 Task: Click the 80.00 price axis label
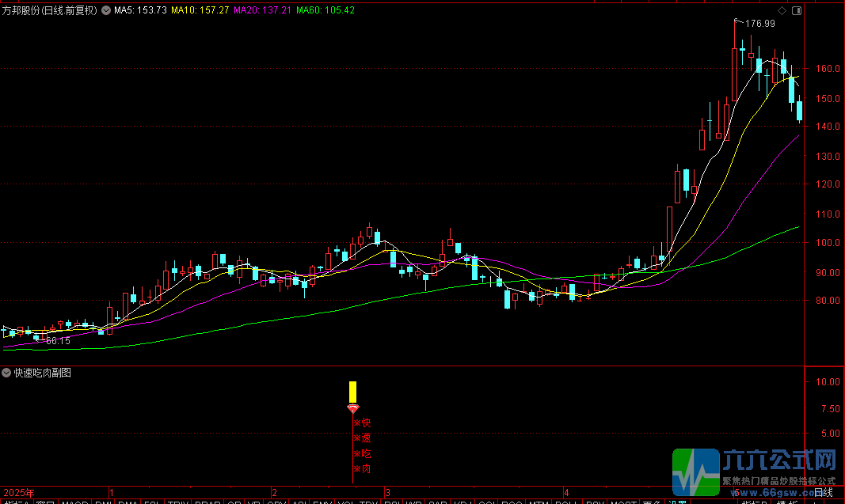pyautogui.click(x=828, y=301)
